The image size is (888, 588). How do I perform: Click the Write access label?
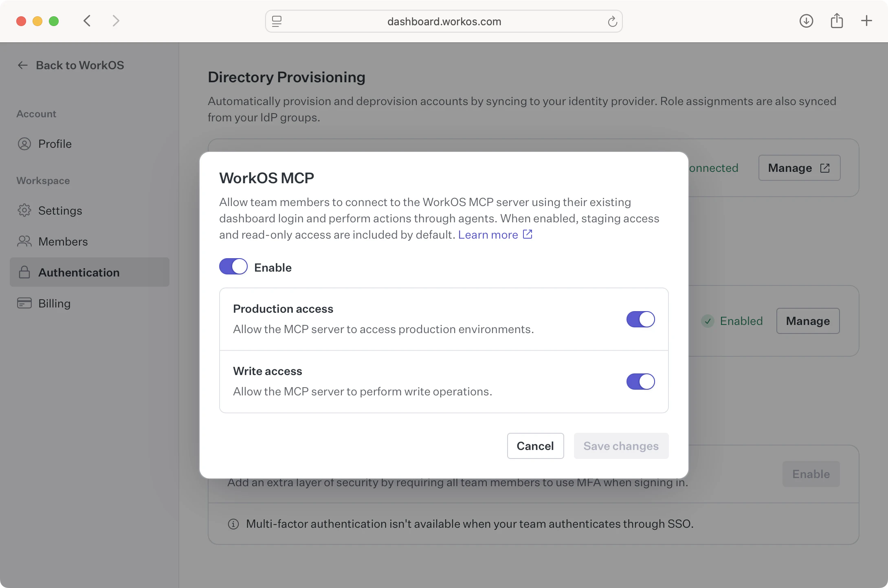coord(268,371)
